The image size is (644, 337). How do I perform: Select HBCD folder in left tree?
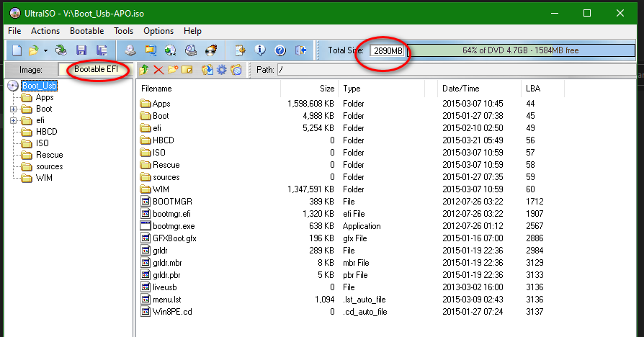point(46,132)
